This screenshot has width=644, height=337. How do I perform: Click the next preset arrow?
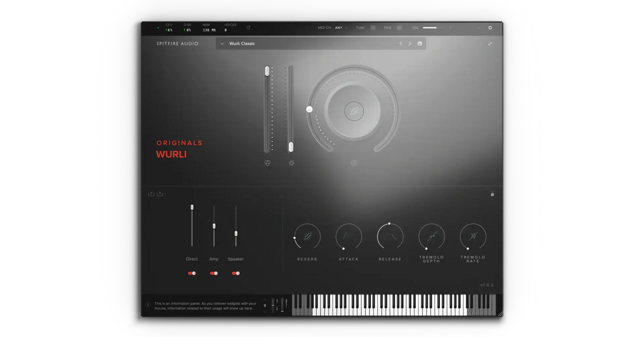coord(409,43)
